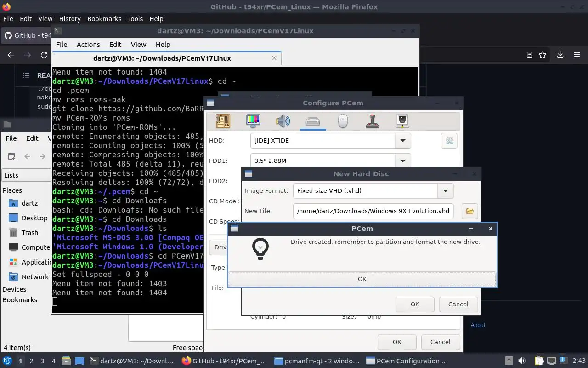This screenshot has height=368, width=588.
Task: Switch to workspace 2 on taskbar
Action: 32,361
